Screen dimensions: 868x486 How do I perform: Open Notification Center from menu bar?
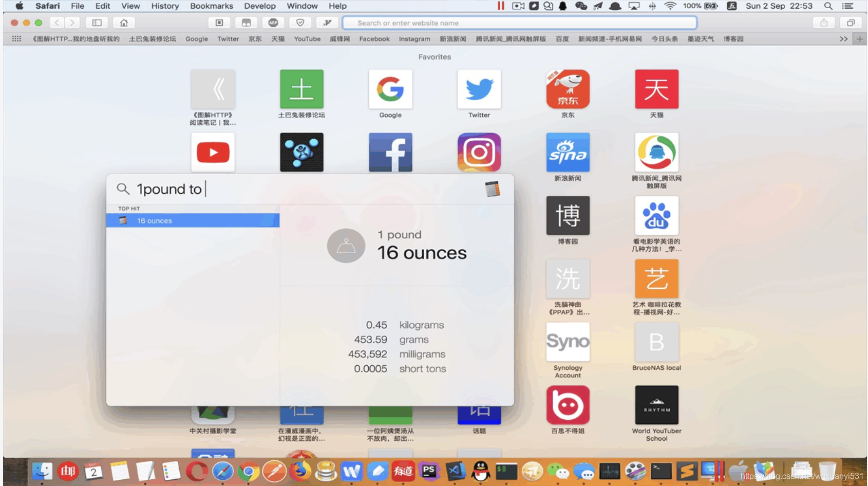tap(847, 6)
